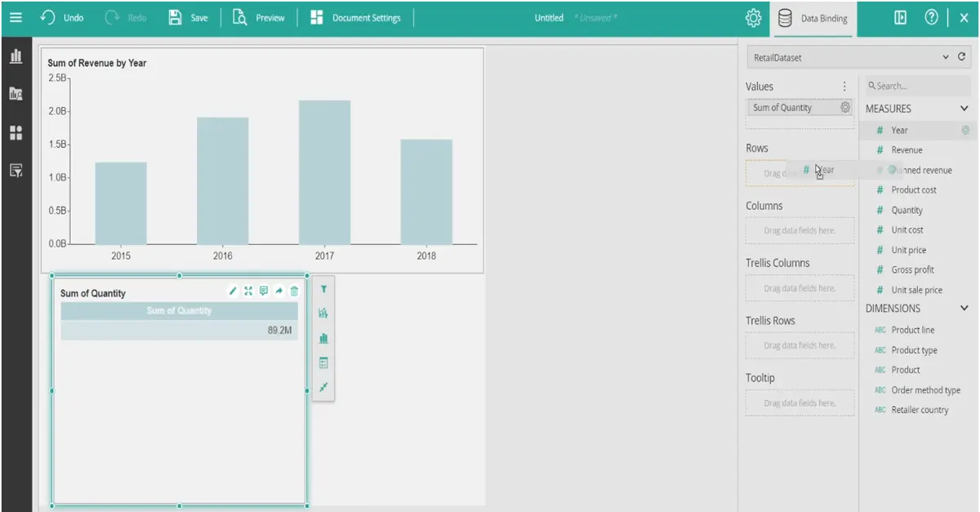Viewport: 980px width, 512px height.
Task: Select the Product dimension
Action: (906, 370)
